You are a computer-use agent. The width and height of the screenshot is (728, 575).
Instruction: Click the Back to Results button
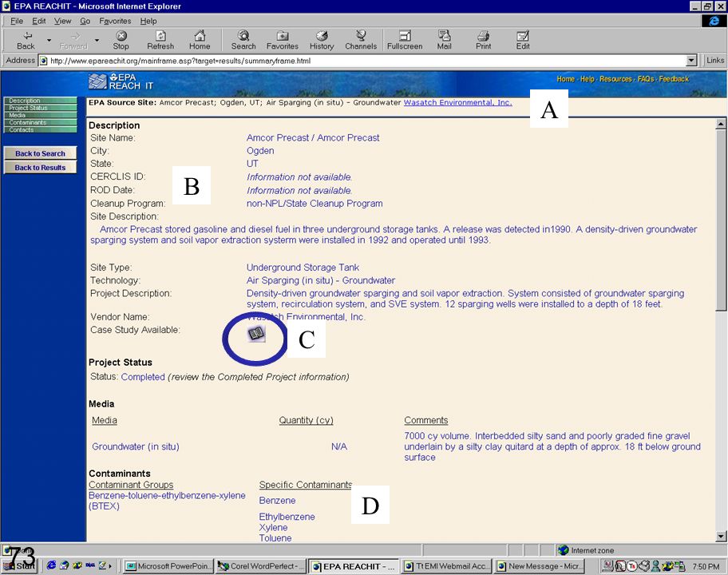[41, 168]
